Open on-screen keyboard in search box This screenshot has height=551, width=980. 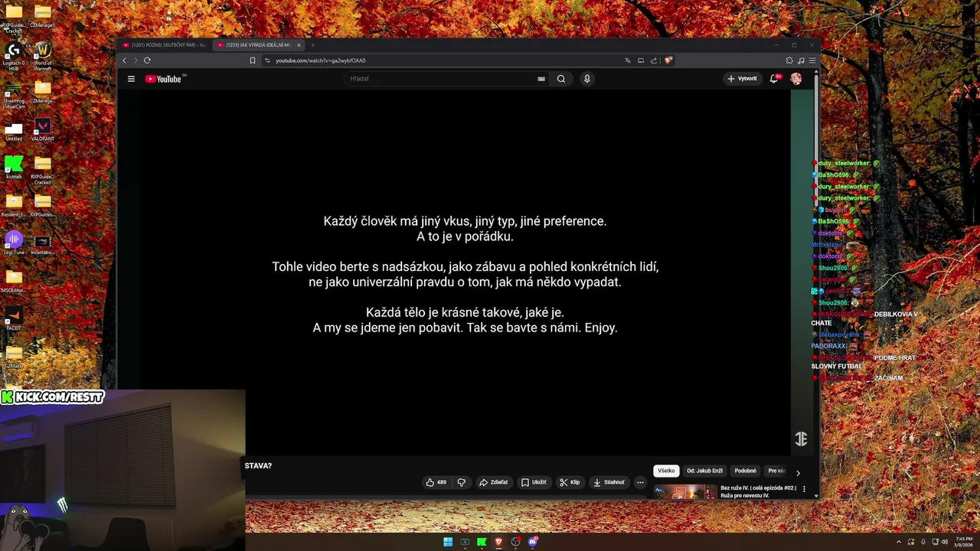(541, 79)
